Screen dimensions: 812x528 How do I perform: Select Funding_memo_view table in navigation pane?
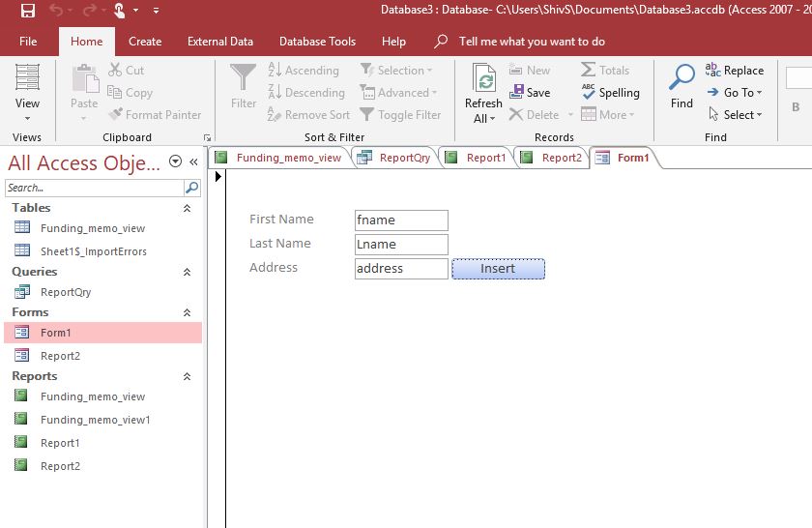102,228
